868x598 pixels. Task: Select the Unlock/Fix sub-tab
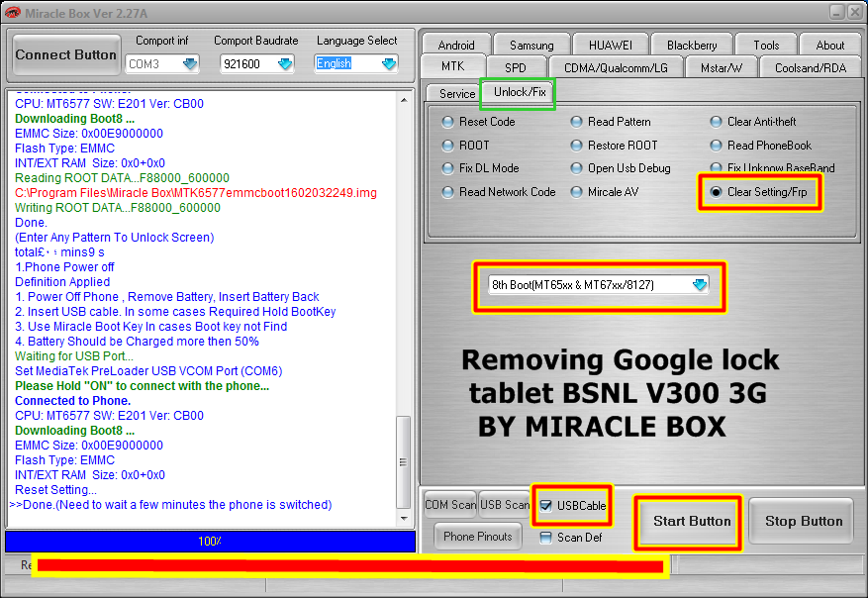tap(520, 92)
